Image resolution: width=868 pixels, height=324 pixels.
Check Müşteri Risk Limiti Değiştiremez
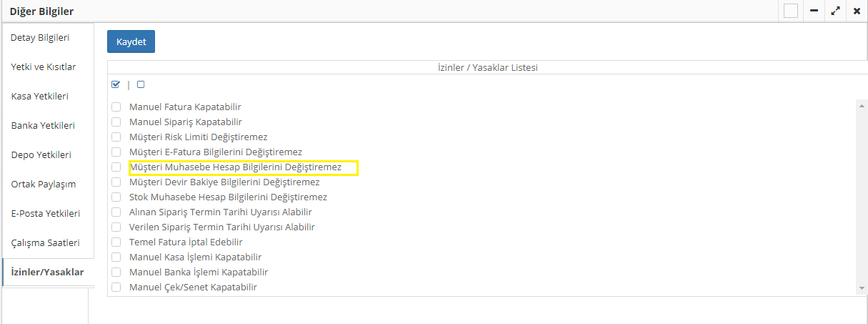[x=116, y=137]
